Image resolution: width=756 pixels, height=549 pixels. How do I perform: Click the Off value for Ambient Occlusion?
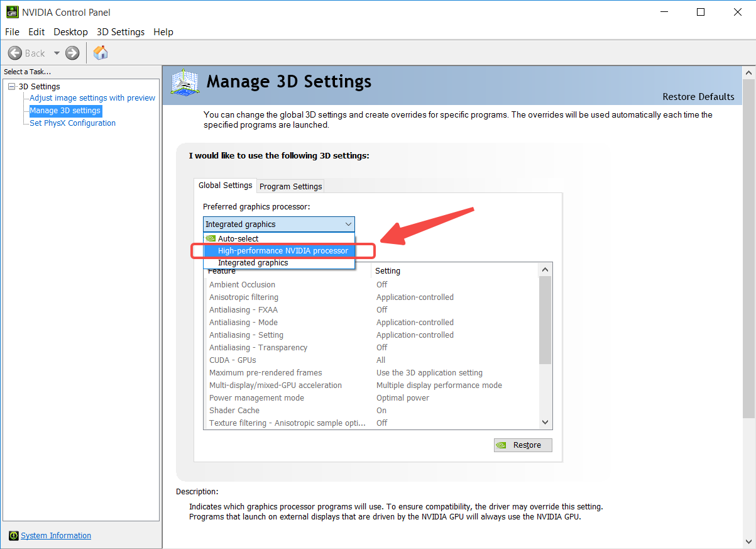(x=382, y=285)
